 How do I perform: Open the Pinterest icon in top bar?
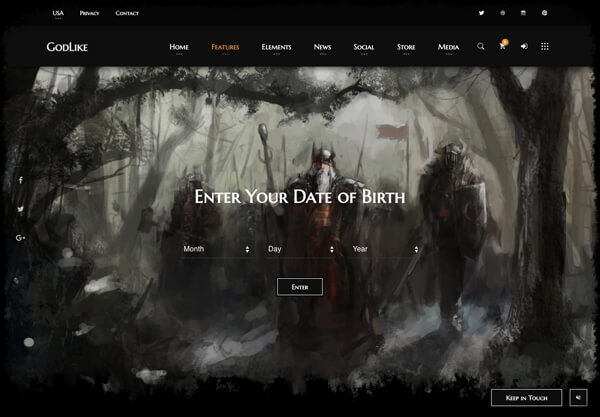[544, 13]
